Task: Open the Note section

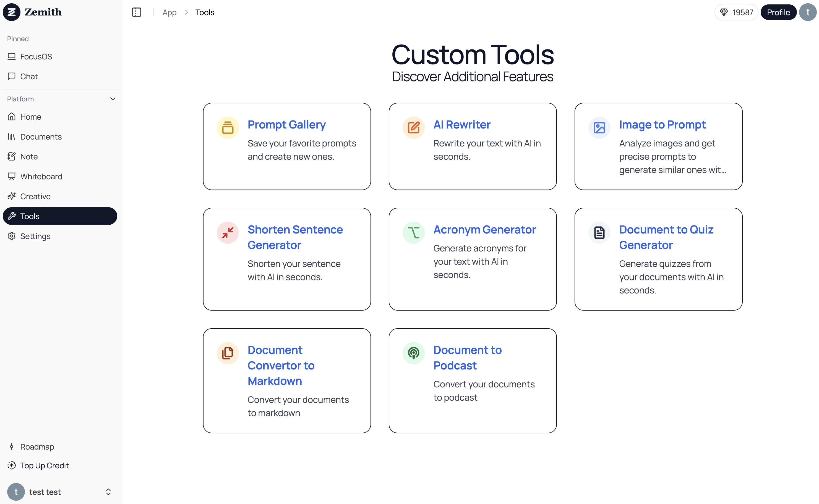Action: pos(29,156)
